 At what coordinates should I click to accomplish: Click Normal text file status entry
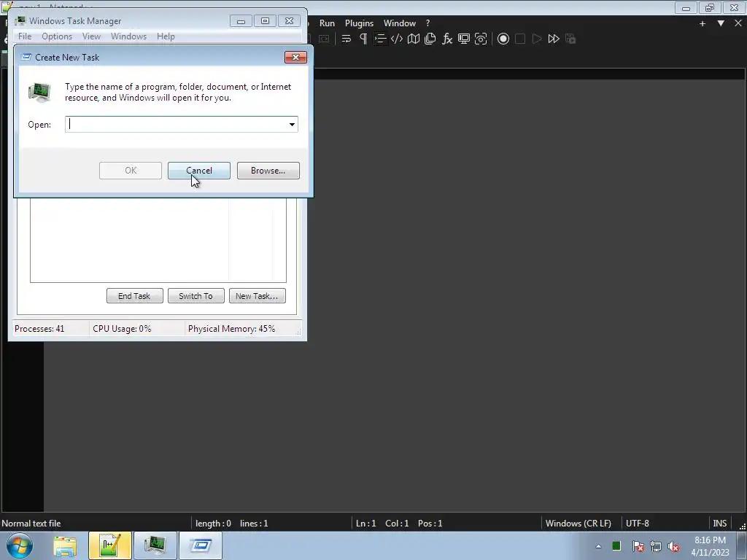pyautogui.click(x=31, y=524)
